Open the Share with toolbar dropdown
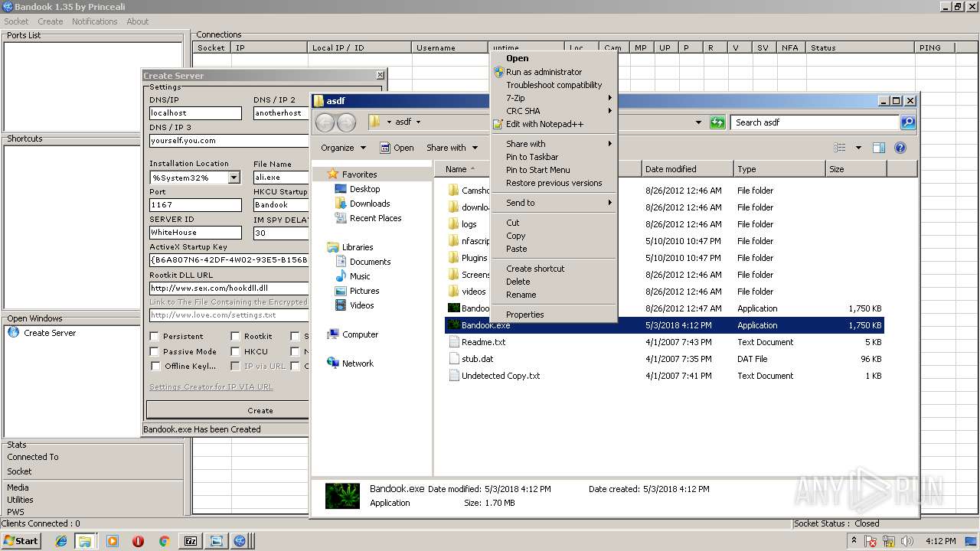Image resolution: width=980 pixels, height=551 pixels. click(452, 148)
